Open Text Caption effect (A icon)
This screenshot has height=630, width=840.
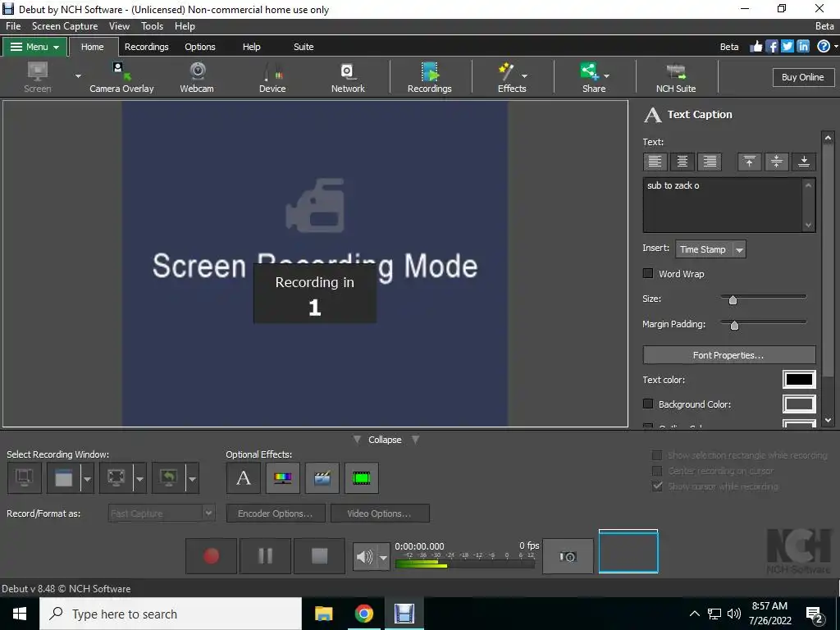coord(244,478)
